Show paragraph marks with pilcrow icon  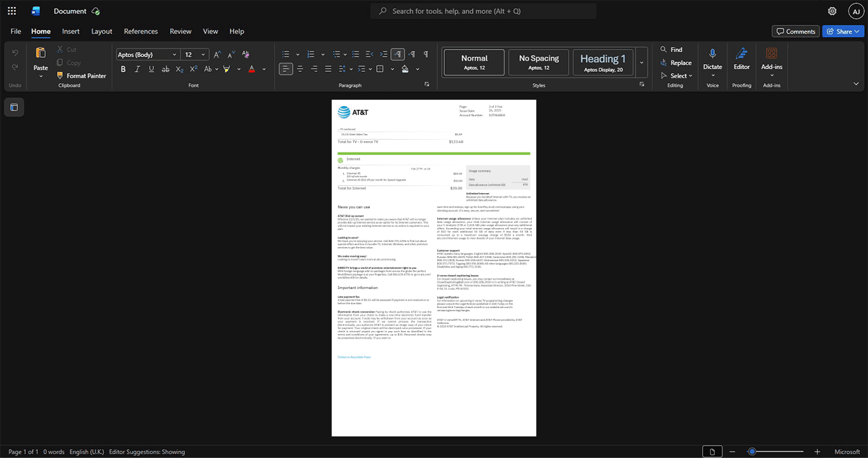426,54
